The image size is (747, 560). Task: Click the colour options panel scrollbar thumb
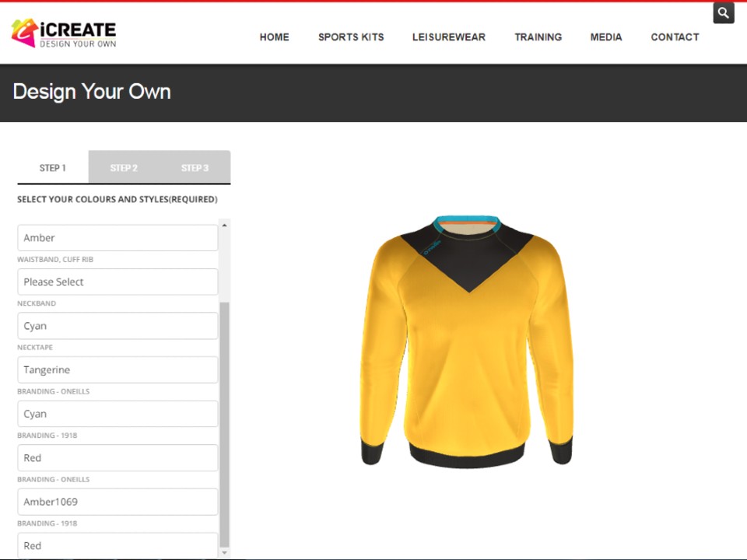pyautogui.click(x=225, y=424)
